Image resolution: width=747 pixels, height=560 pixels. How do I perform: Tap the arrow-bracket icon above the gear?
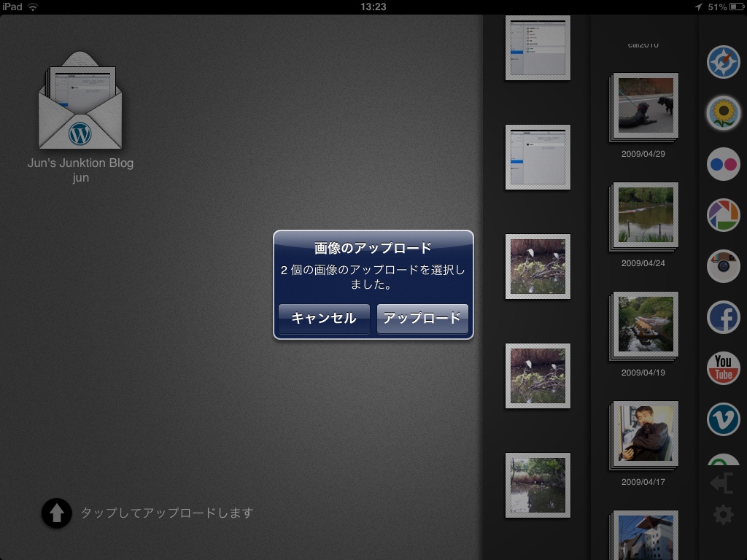pyautogui.click(x=721, y=483)
